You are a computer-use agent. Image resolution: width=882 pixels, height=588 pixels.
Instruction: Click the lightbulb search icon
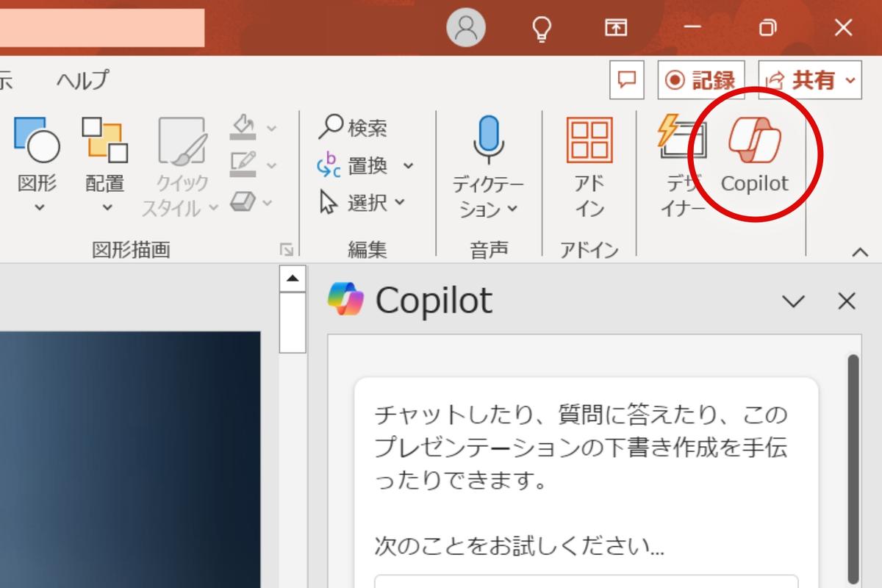coord(542,28)
